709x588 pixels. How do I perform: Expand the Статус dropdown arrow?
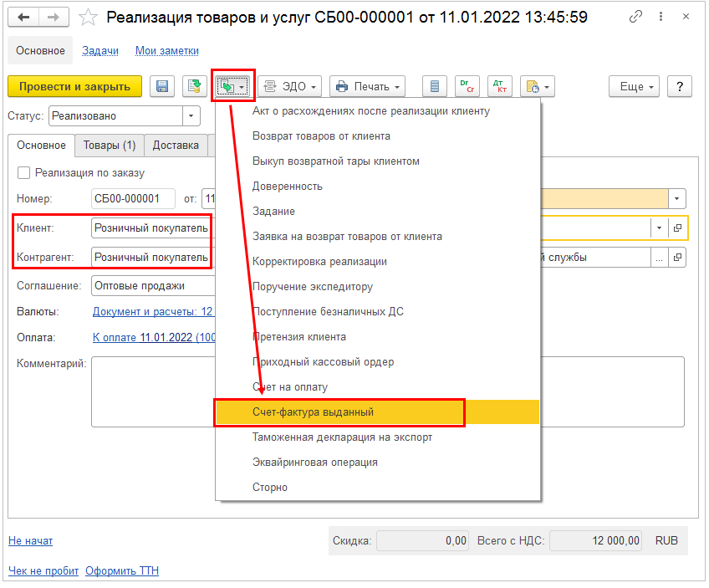click(x=191, y=116)
